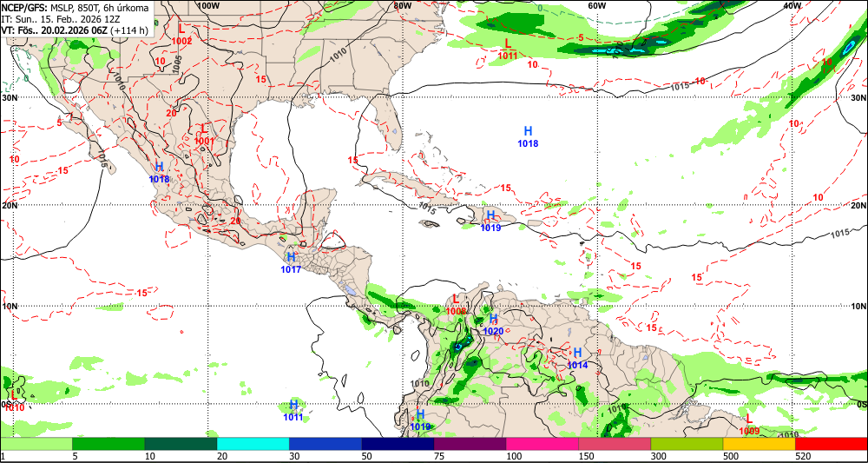This screenshot has width=868, height=463.
Task: Click the green 5–10 mm legend swatch
Action: [108, 444]
